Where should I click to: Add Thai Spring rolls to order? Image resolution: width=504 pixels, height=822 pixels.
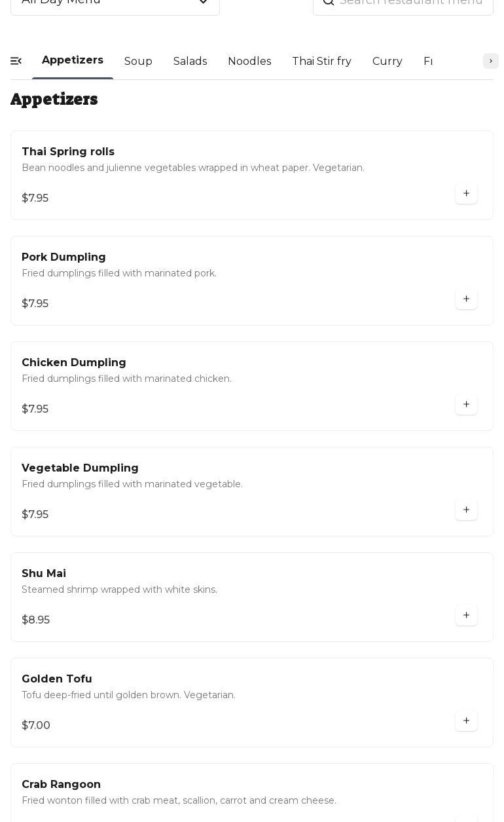coord(466,194)
